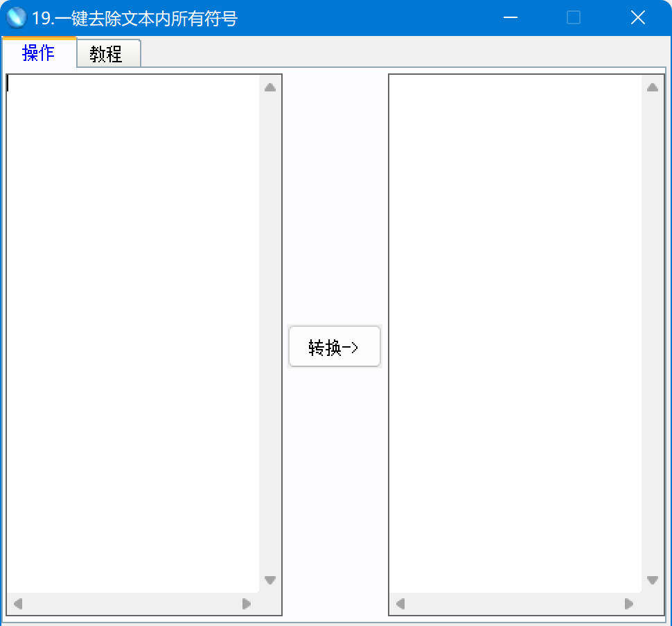Click the 转换-> button
This screenshot has width=672, height=626.
click(x=335, y=347)
